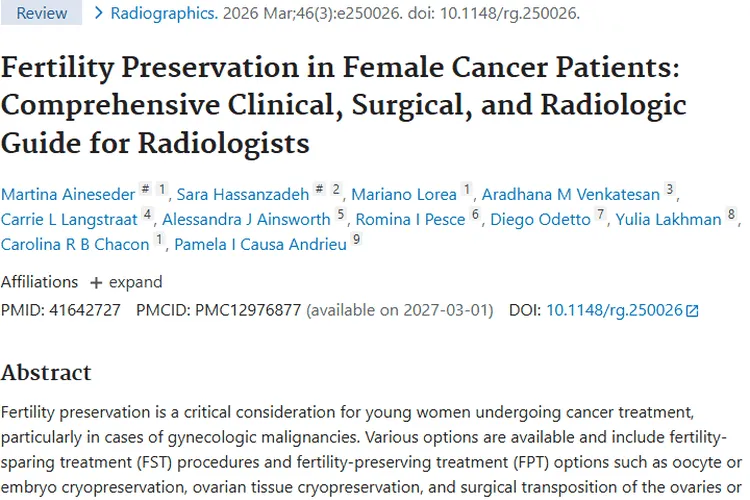Open Yulia Lakhman author page

tap(669, 219)
